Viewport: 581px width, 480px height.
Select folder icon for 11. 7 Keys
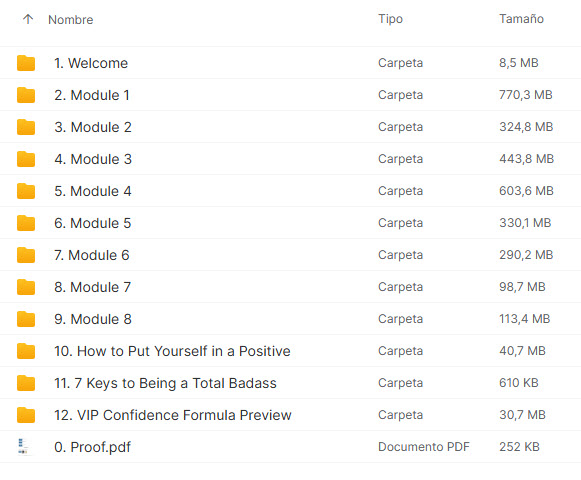click(x=26, y=383)
